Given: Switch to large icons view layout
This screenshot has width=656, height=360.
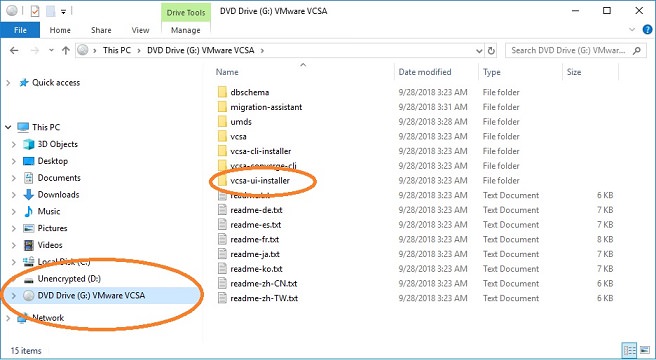Looking at the screenshot, I should click(x=645, y=350).
